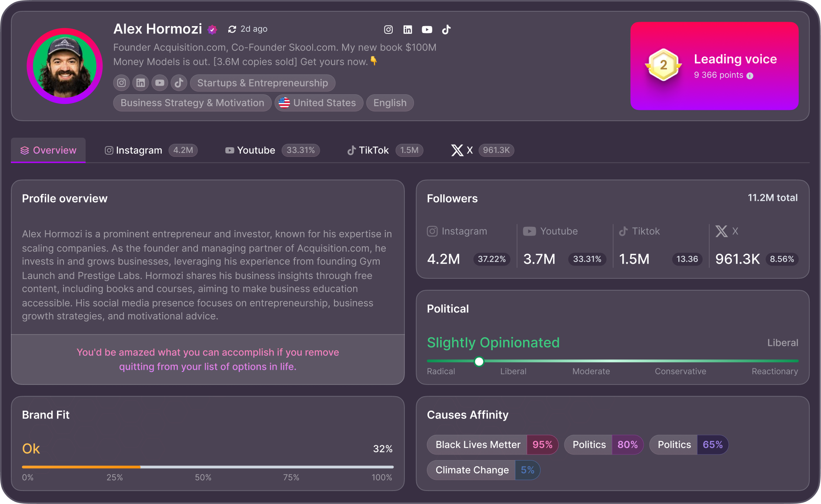Open the white LinkedIn icon in header
The width and height of the screenshot is (821, 504).
pyautogui.click(x=407, y=30)
